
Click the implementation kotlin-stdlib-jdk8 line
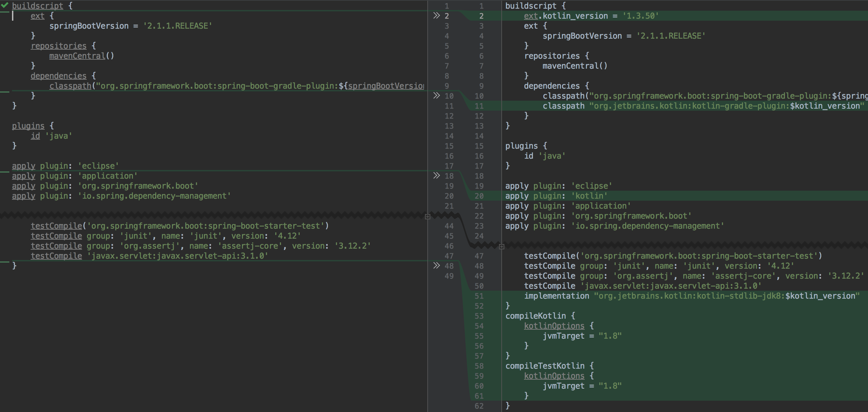tap(691, 296)
